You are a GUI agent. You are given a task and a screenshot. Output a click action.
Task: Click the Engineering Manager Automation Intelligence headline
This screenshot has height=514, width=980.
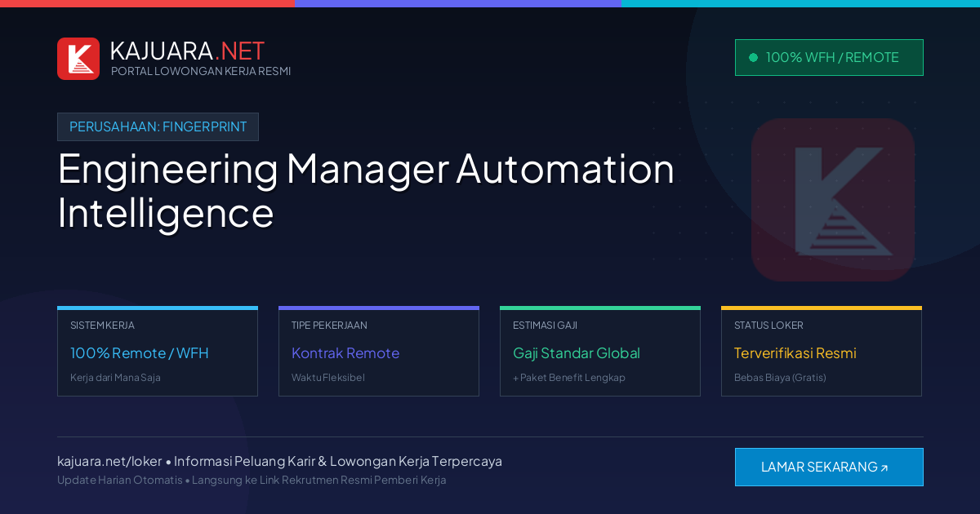pyautogui.click(x=366, y=191)
